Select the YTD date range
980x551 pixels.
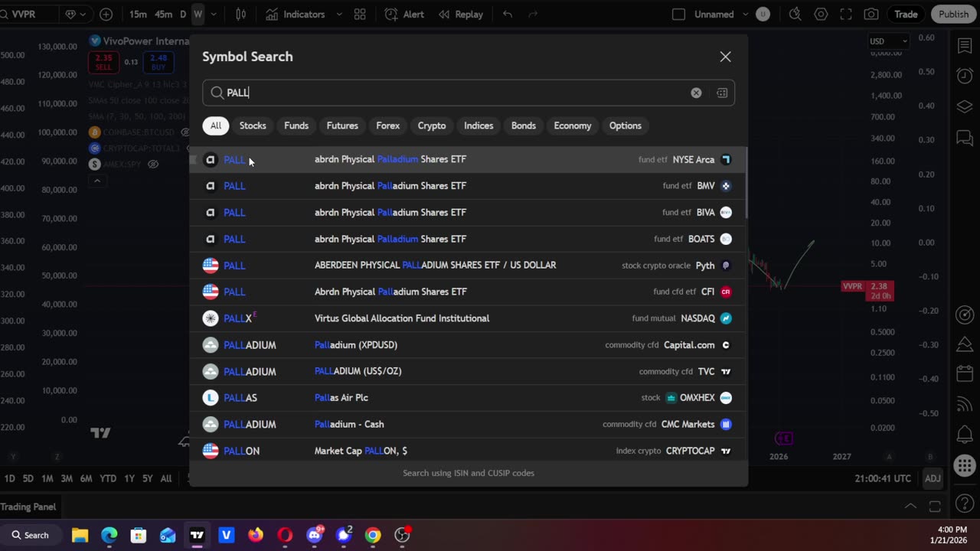[x=108, y=479]
